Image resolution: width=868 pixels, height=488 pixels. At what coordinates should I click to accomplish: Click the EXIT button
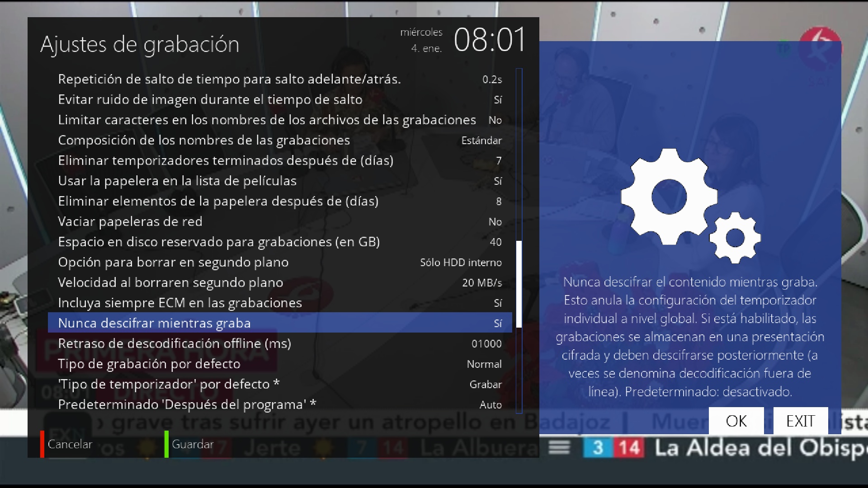tap(800, 421)
